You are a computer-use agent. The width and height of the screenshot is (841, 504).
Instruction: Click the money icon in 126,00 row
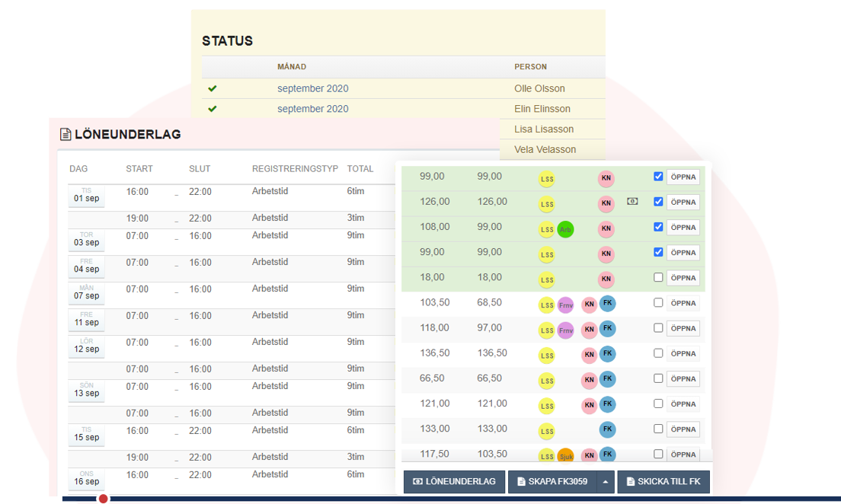(x=632, y=202)
